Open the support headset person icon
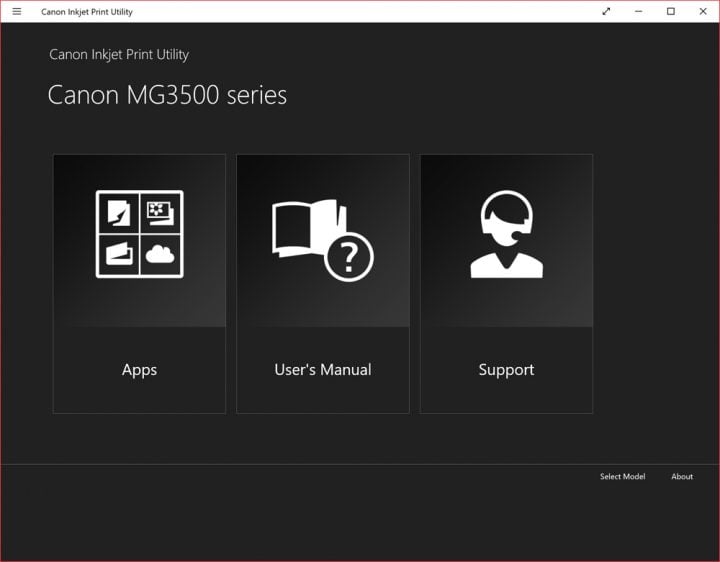Viewport: 720px width, 562px height. (506, 234)
